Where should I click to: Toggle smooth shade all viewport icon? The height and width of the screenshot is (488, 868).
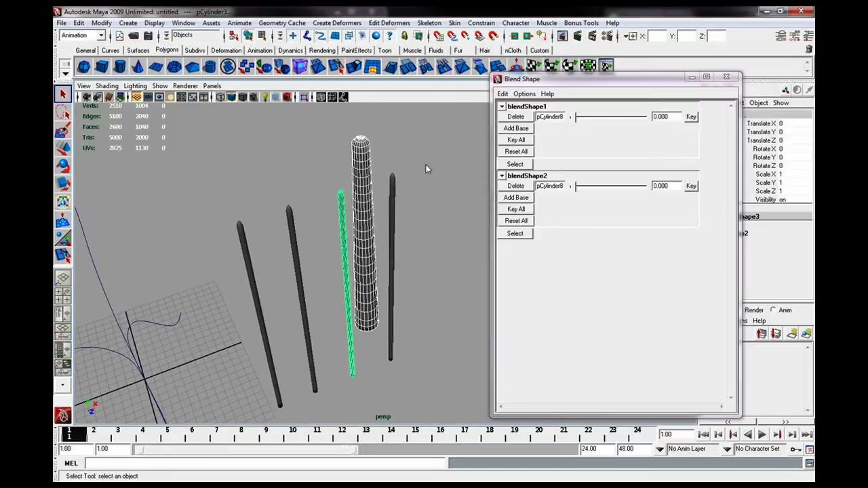(231, 97)
